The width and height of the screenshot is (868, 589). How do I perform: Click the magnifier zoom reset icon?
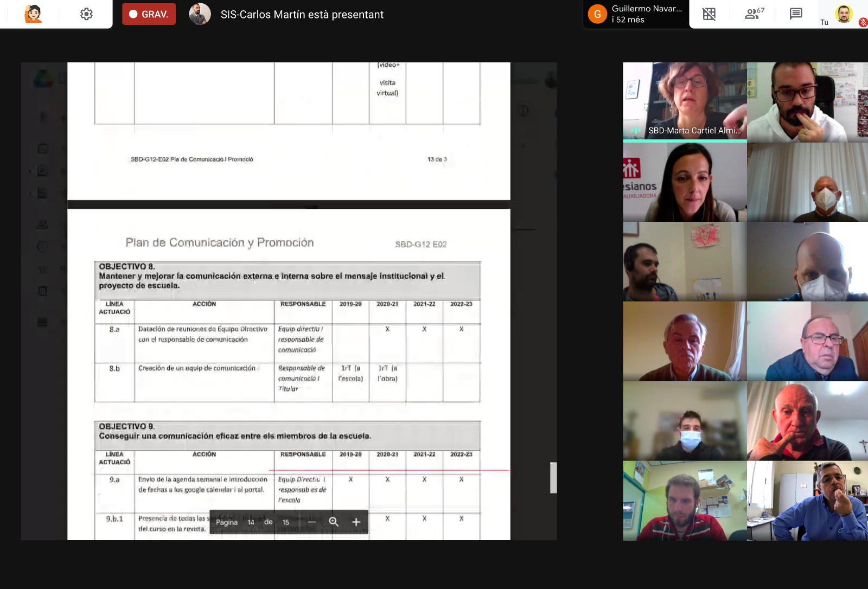pos(334,522)
